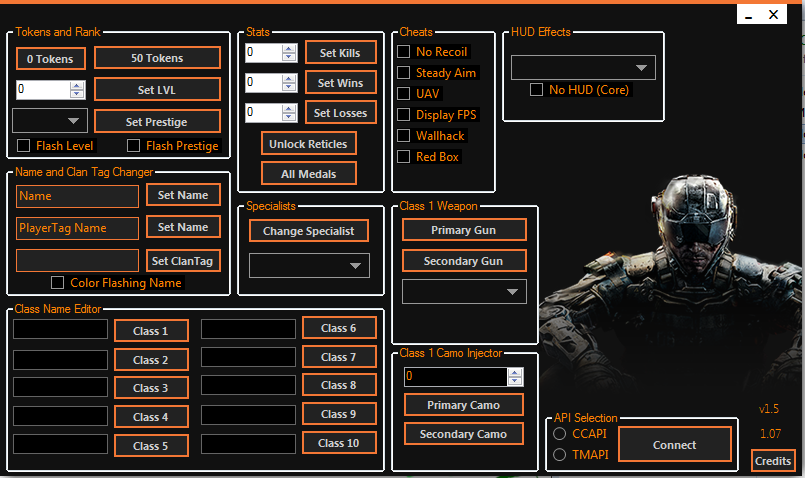This screenshot has width=805, height=478.
Task: Click the 50 Tokens button
Action: click(157, 58)
